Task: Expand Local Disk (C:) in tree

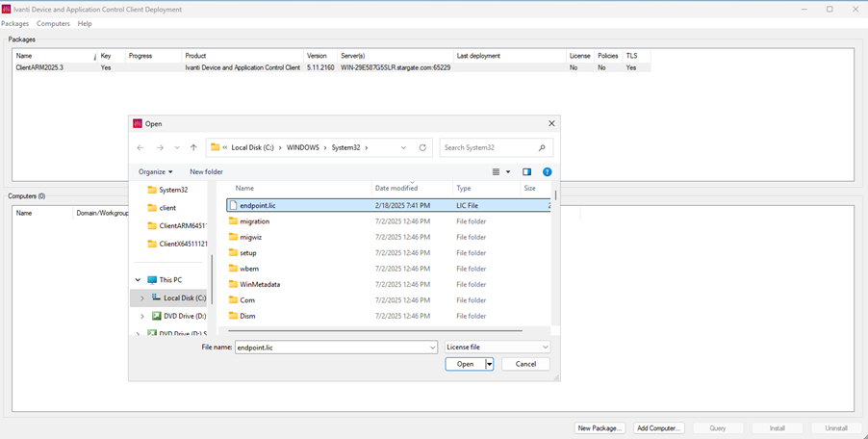Action: (x=142, y=298)
